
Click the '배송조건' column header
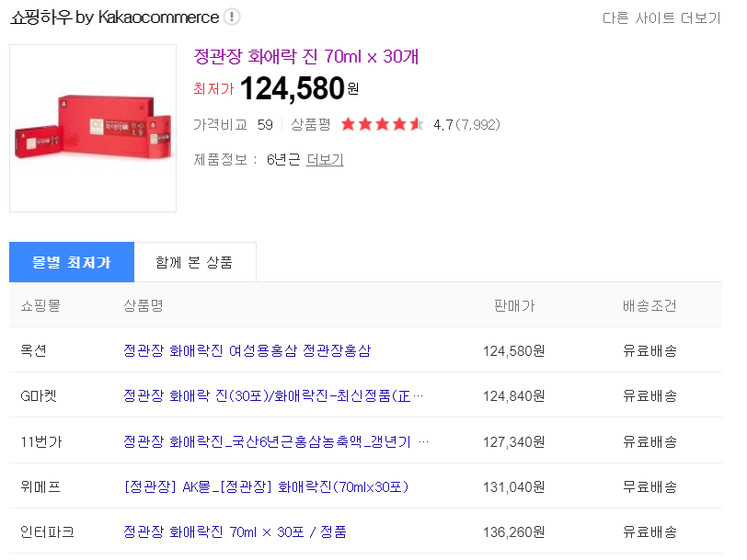(x=649, y=305)
